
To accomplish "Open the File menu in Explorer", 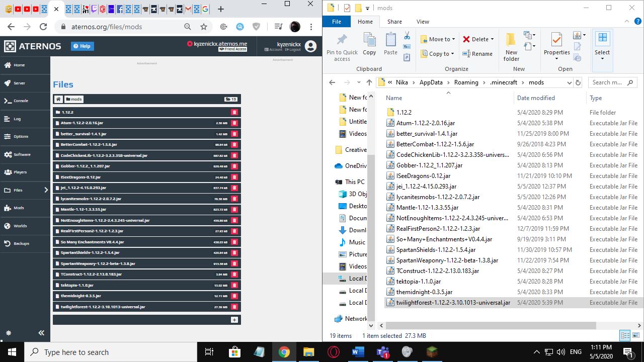I will coord(337,22).
